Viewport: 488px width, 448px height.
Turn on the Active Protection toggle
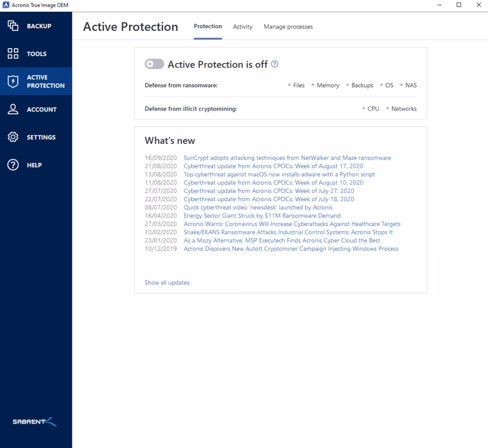pyautogui.click(x=154, y=64)
